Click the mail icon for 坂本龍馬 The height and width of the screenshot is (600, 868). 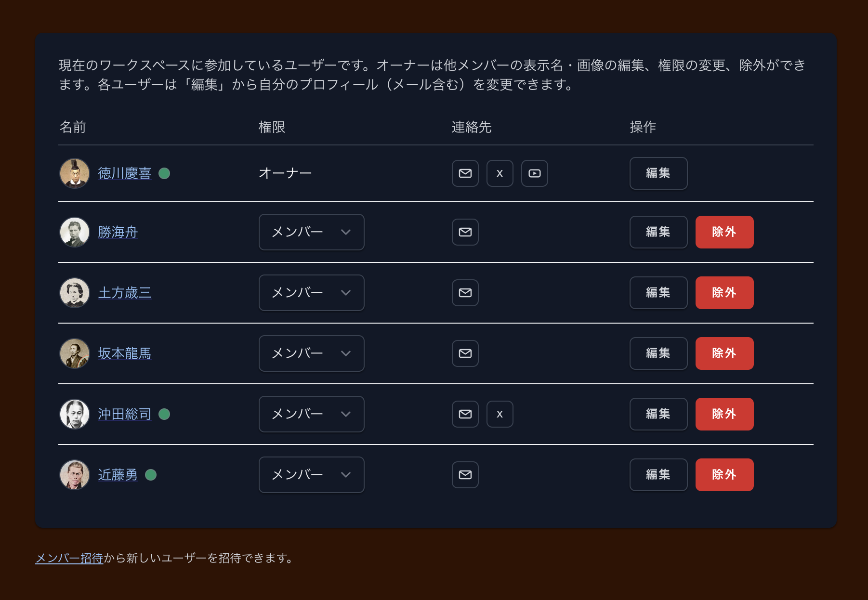coord(465,353)
